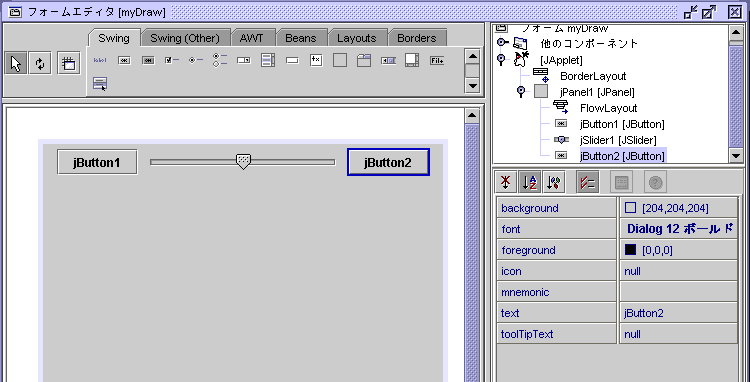Select the JScrollPane palette component
Image resolution: width=750 pixels, height=382 pixels.
pos(412,60)
